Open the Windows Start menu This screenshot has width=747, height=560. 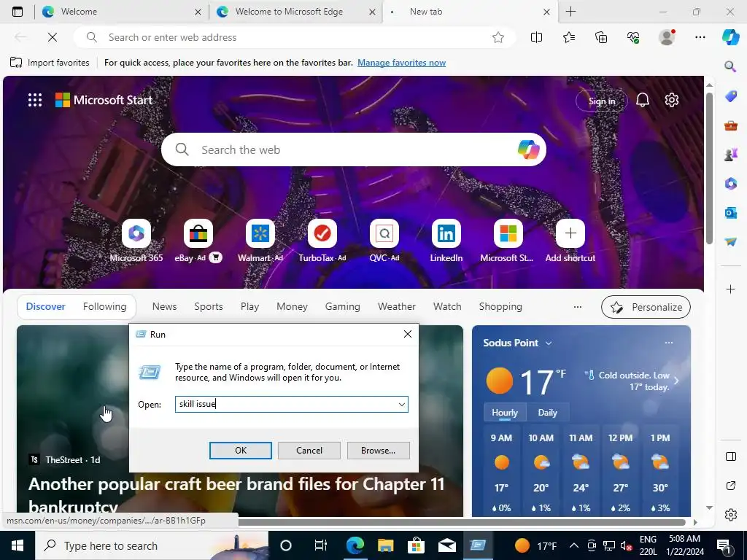click(x=18, y=545)
